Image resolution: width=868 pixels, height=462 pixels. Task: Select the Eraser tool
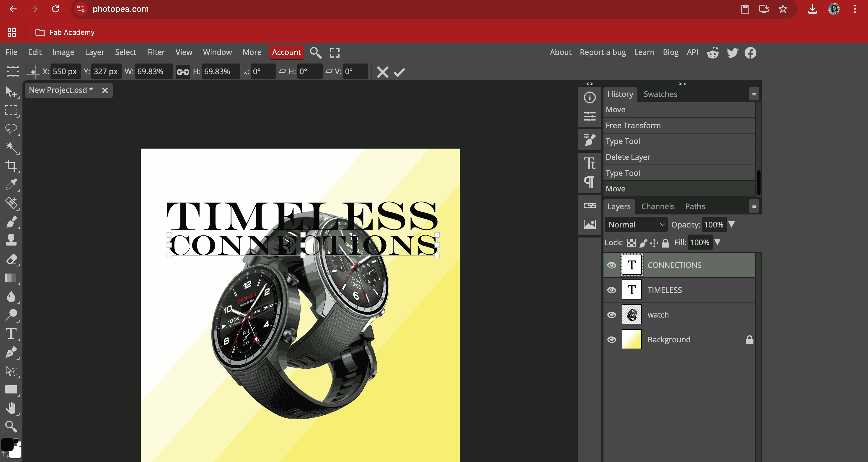click(11, 259)
